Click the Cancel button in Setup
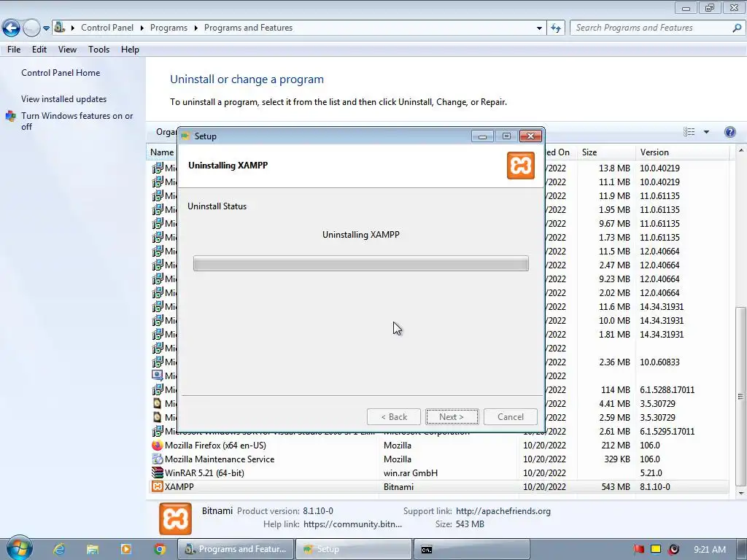This screenshot has height=560, width=747. tap(510, 416)
